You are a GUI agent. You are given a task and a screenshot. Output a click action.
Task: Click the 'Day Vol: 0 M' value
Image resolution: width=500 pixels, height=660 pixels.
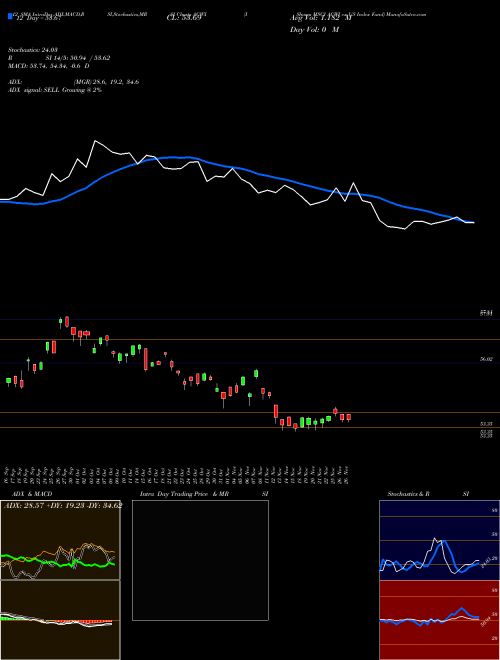click(x=314, y=30)
